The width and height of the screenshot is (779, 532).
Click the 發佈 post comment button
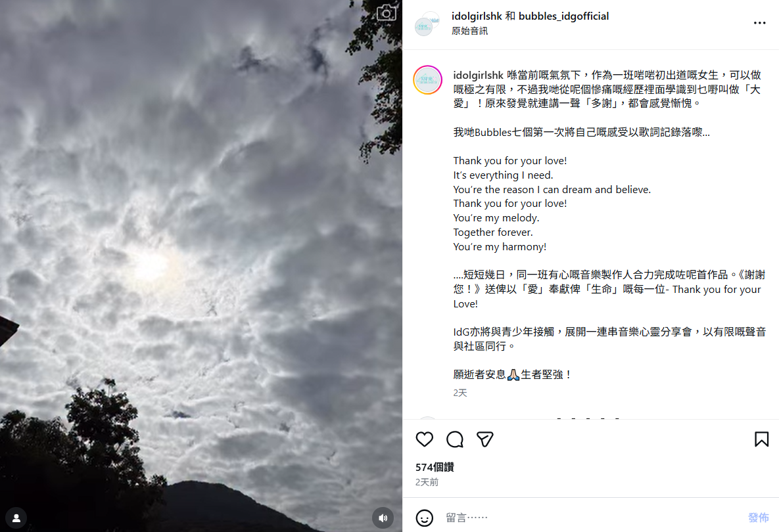(x=758, y=518)
